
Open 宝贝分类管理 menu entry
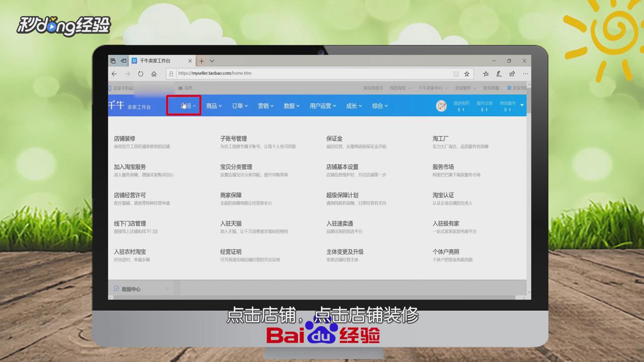pyautogui.click(x=236, y=166)
